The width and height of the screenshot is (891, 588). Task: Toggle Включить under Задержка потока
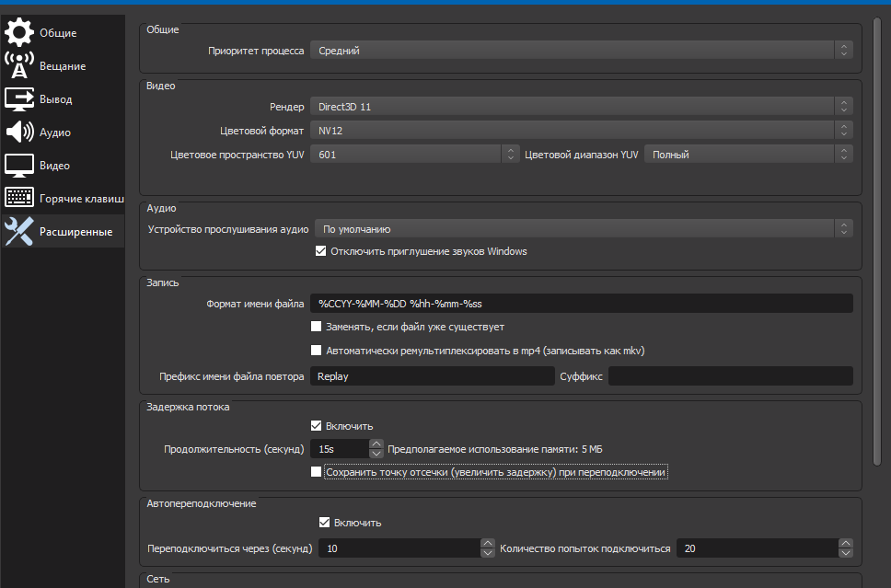(x=316, y=425)
